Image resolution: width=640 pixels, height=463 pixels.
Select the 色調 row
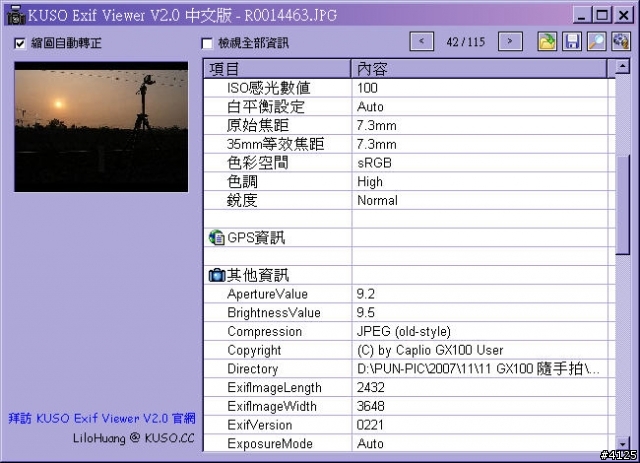click(x=409, y=182)
